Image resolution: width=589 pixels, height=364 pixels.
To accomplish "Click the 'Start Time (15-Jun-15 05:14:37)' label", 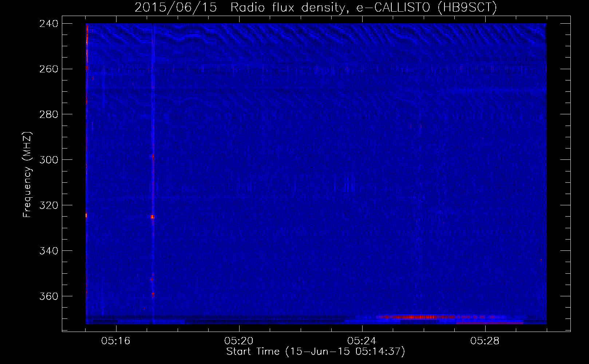I will pyautogui.click(x=316, y=352).
